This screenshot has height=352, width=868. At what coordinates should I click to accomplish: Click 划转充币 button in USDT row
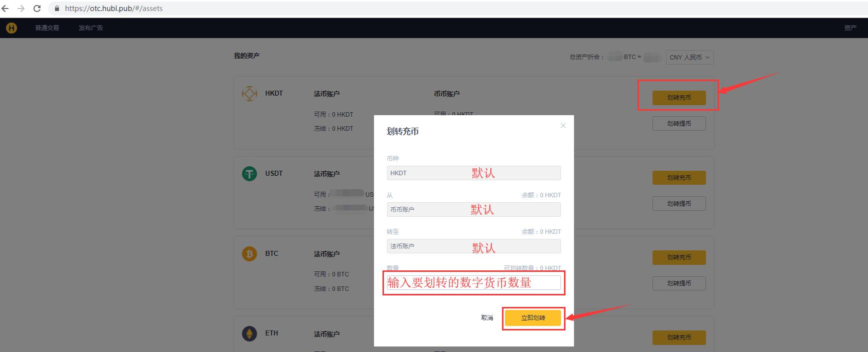(679, 178)
